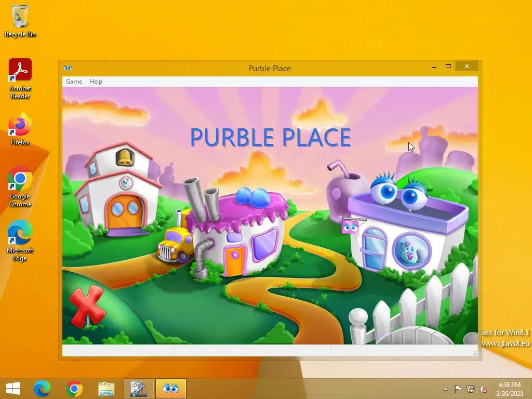Click the Windows Start button
Viewport: 532px width, 399px height.
13,389
